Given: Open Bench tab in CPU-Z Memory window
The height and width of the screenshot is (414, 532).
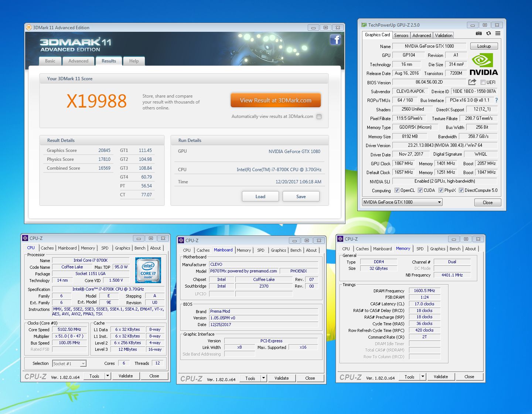Looking at the screenshot, I should coord(455,249).
